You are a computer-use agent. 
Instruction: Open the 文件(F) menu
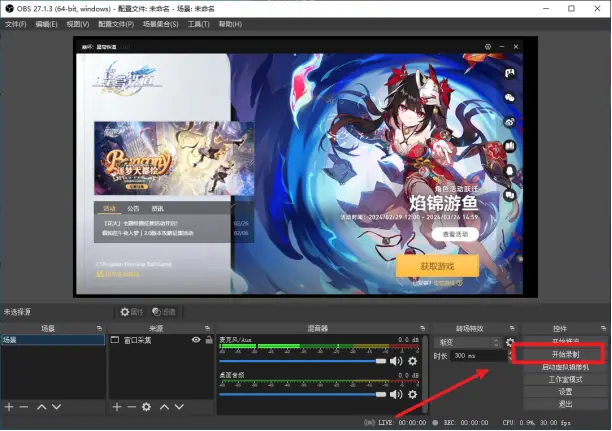tap(16, 24)
